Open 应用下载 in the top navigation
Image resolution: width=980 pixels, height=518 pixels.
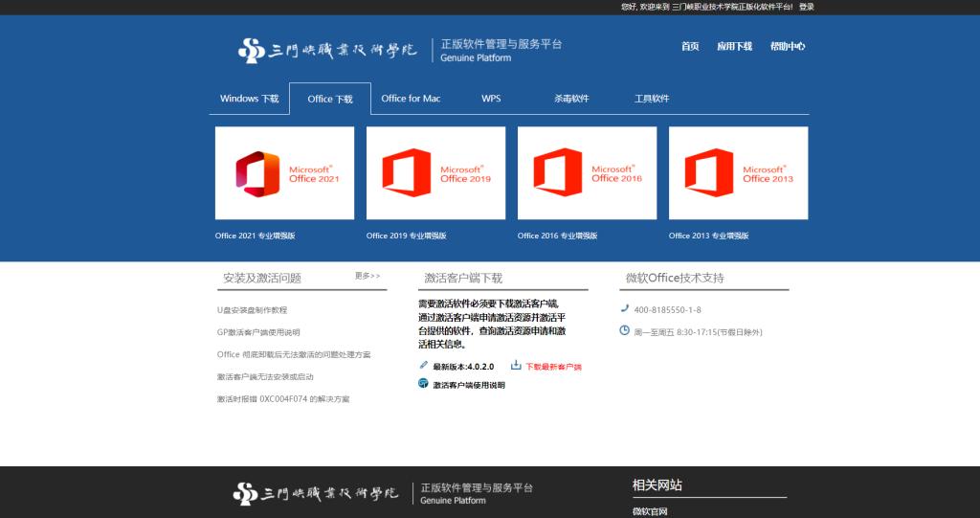(x=734, y=46)
